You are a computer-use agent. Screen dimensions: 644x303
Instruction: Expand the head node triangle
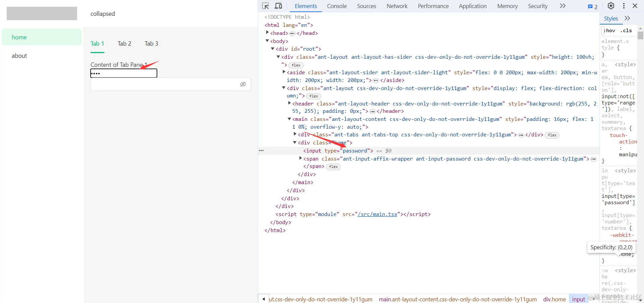tap(267, 33)
